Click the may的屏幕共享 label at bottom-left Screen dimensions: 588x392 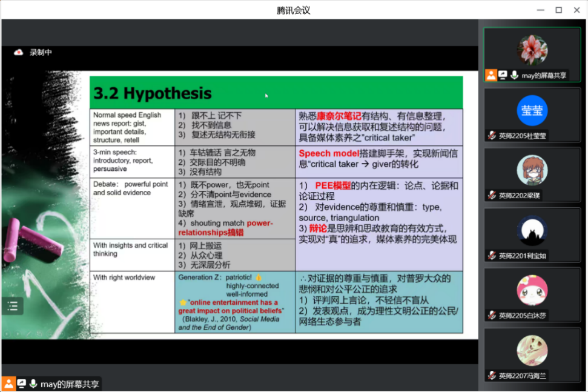pos(70,384)
